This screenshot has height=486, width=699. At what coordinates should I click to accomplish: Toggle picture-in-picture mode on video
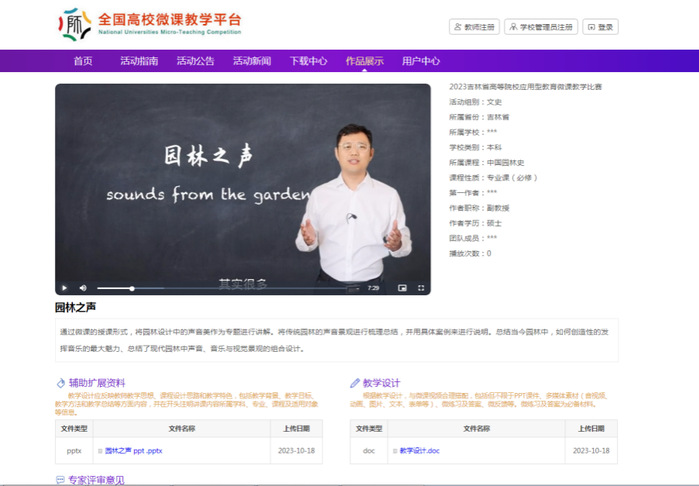pyautogui.click(x=402, y=288)
